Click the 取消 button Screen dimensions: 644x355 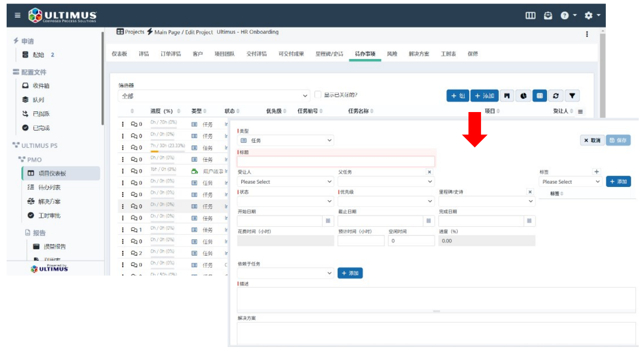coord(593,141)
